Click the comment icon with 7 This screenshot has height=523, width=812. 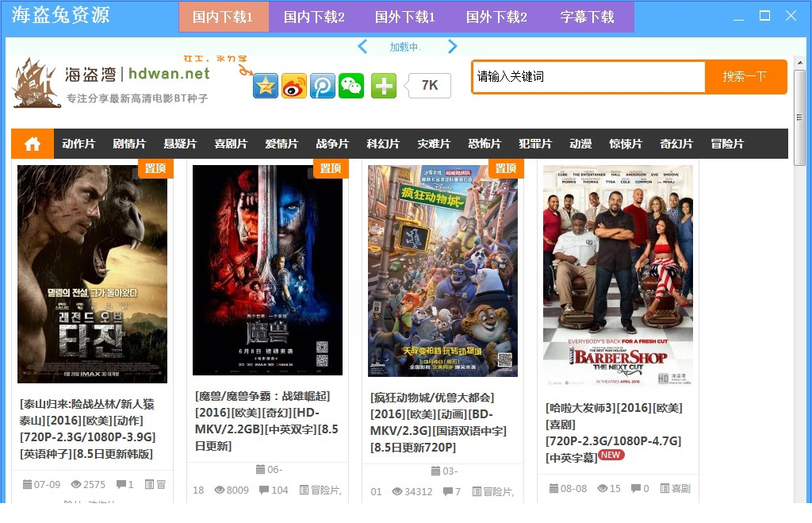(447, 491)
